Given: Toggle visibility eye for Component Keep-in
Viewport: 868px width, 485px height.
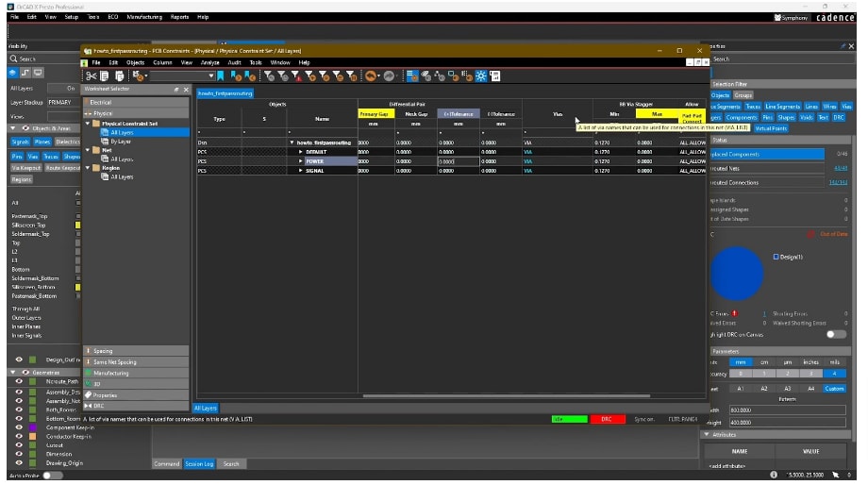Looking at the screenshot, I should coord(19,427).
